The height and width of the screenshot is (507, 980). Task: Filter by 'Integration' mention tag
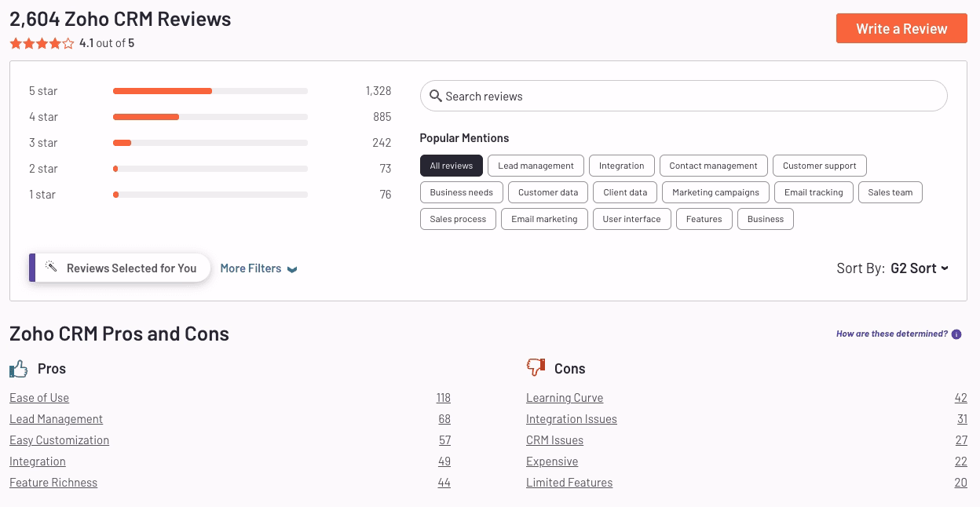tap(621, 166)
